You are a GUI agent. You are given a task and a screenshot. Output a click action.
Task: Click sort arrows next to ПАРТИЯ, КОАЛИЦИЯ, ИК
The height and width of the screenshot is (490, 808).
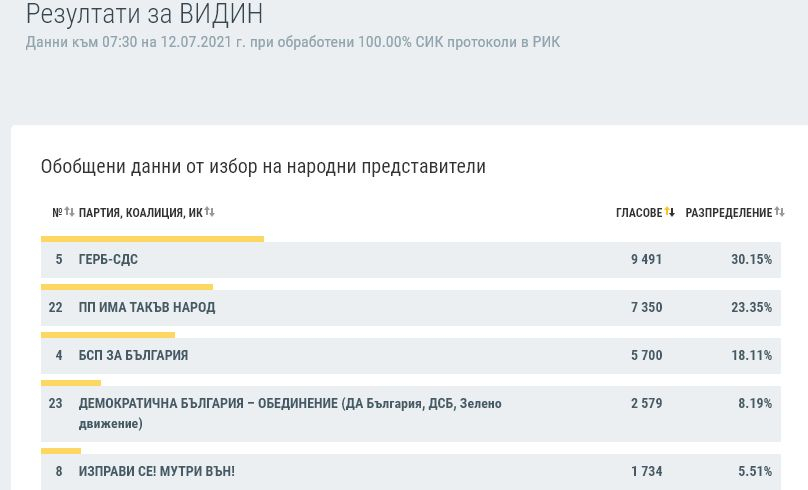[x=210, y=212]
